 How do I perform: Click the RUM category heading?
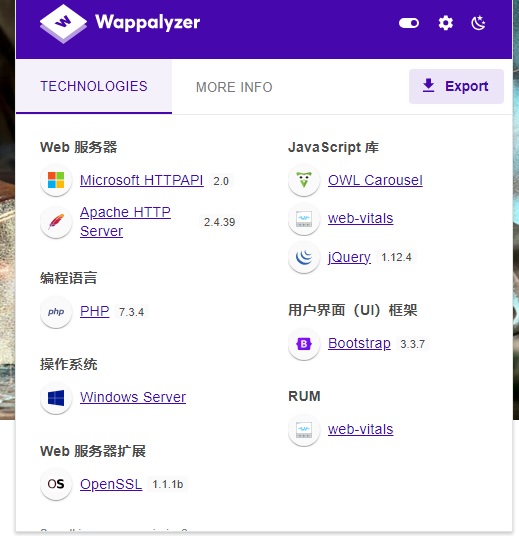pos(304,396)
